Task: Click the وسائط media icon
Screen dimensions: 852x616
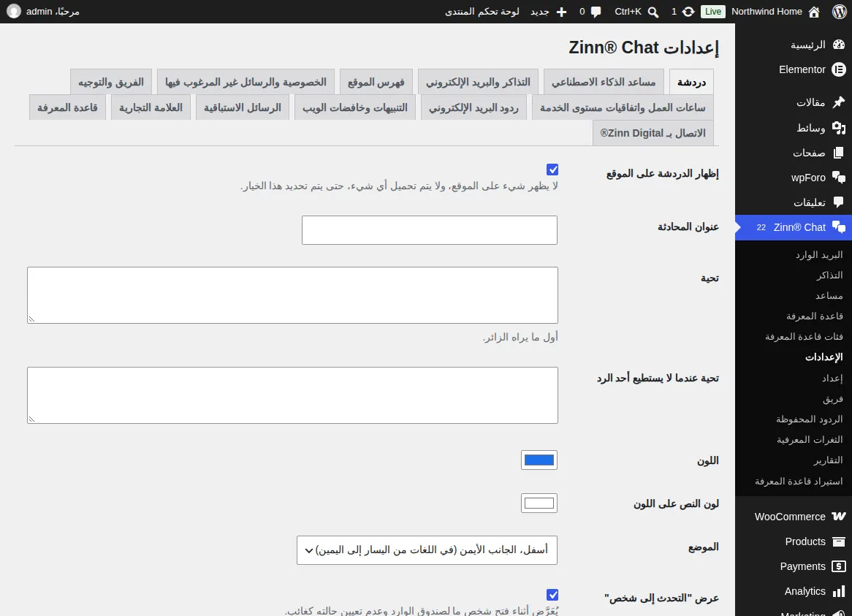Action: (x=839, y=128)
